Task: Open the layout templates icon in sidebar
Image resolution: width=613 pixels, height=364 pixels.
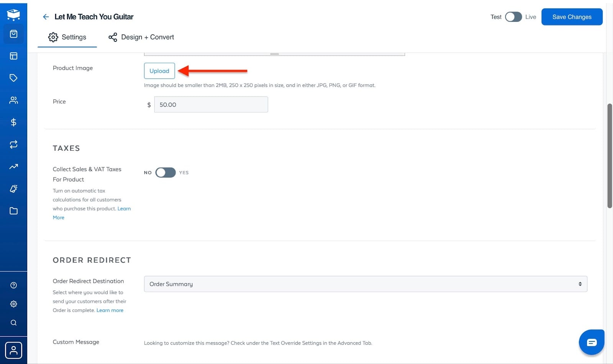Action: click(13, 56)
